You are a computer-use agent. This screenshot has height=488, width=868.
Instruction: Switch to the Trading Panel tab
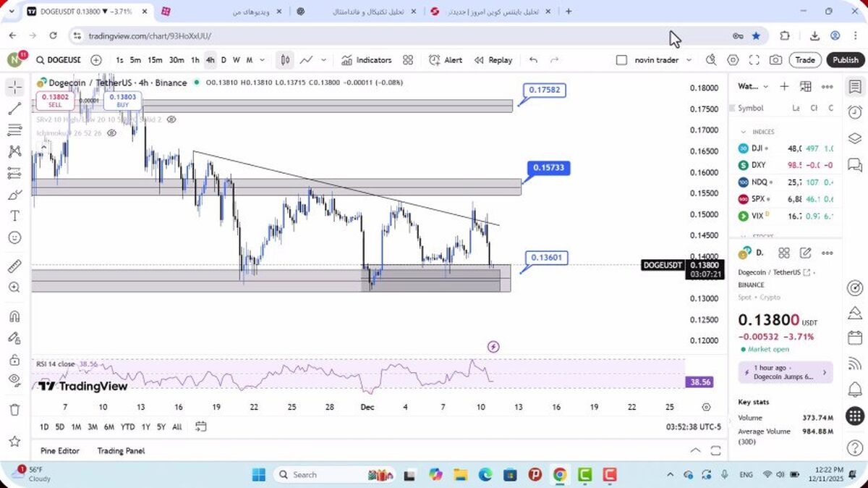point(121,450)
